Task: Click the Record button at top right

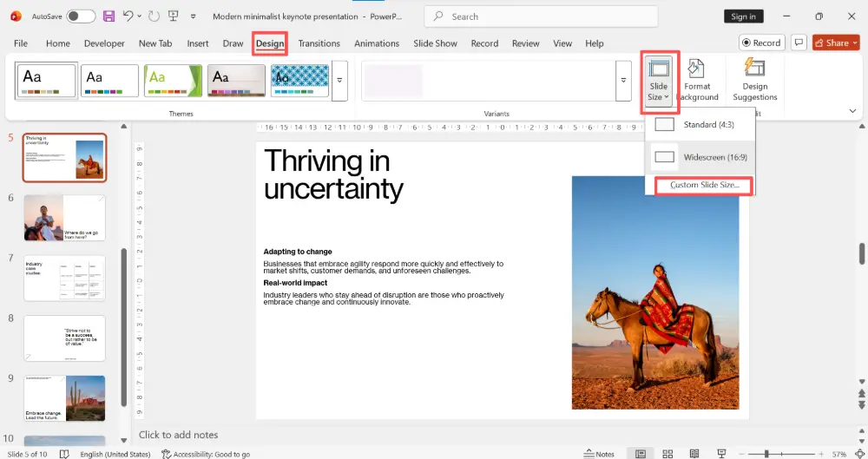Action: (x=762, y=43)
